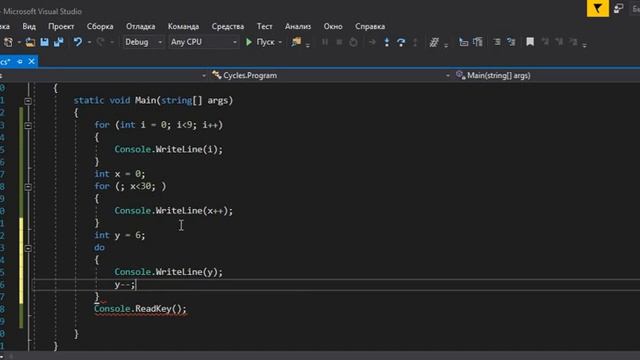640x360 pixels.
Task: Toggle a bookmark on the current line
Action: 530,42
